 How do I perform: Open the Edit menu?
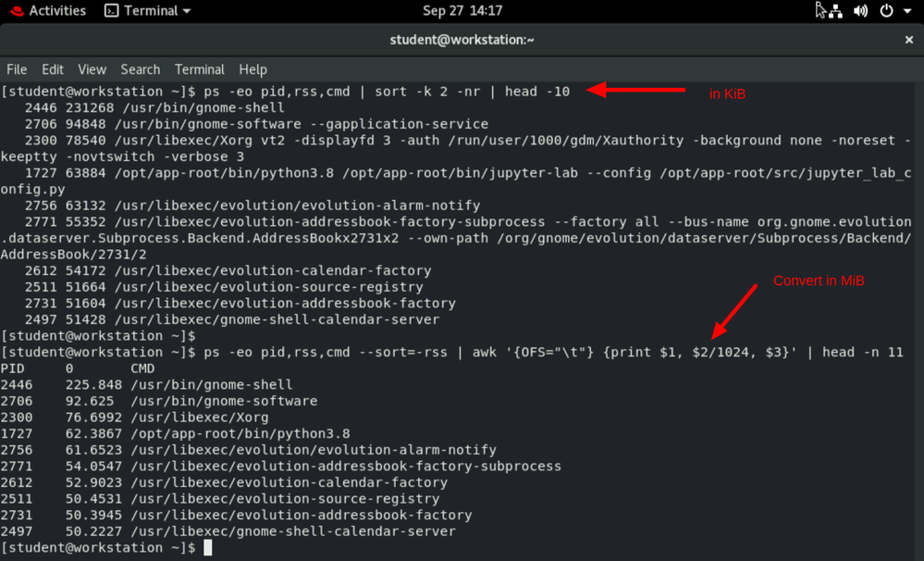[x=53, y=69]
